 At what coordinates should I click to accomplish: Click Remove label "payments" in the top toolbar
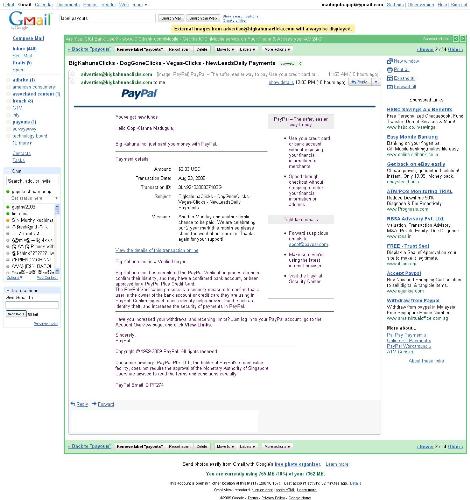140,49
